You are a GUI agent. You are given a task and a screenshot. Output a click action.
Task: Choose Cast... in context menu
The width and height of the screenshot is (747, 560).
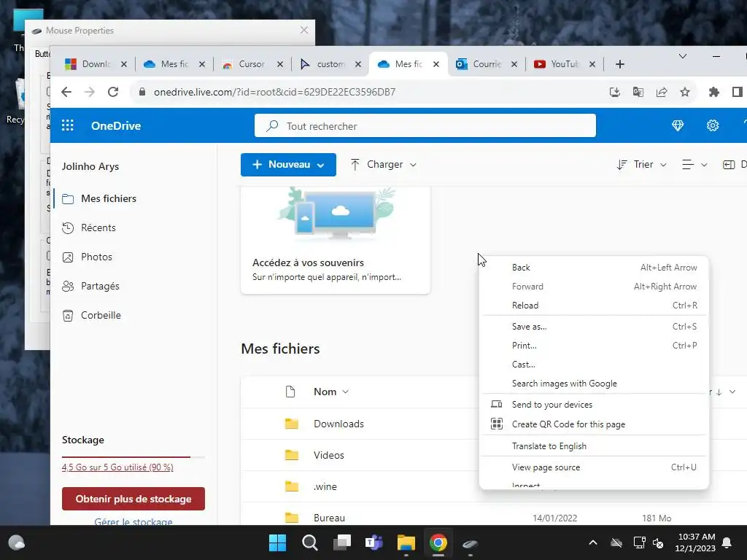[x=594, y=365]
